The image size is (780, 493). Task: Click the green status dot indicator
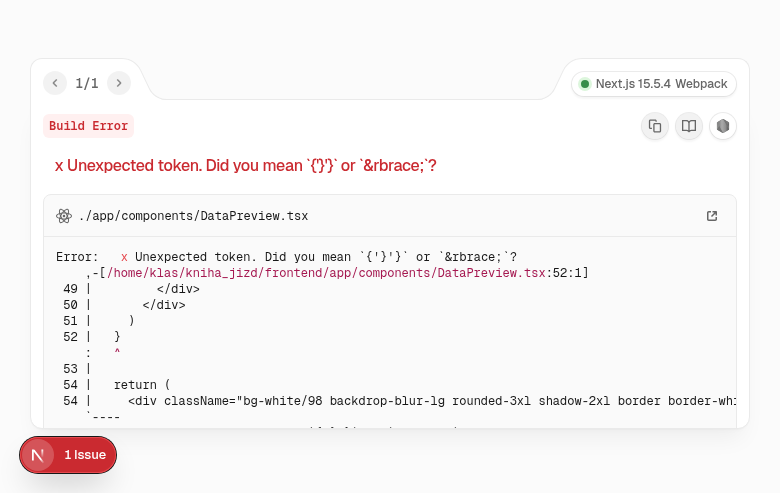[585, 84]
